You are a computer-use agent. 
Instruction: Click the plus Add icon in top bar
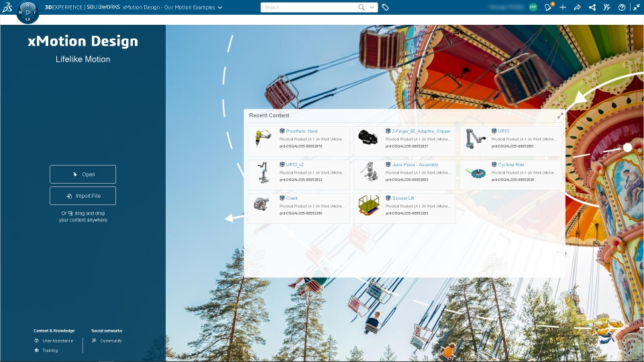pyautogui.click(x=563, y=7)
